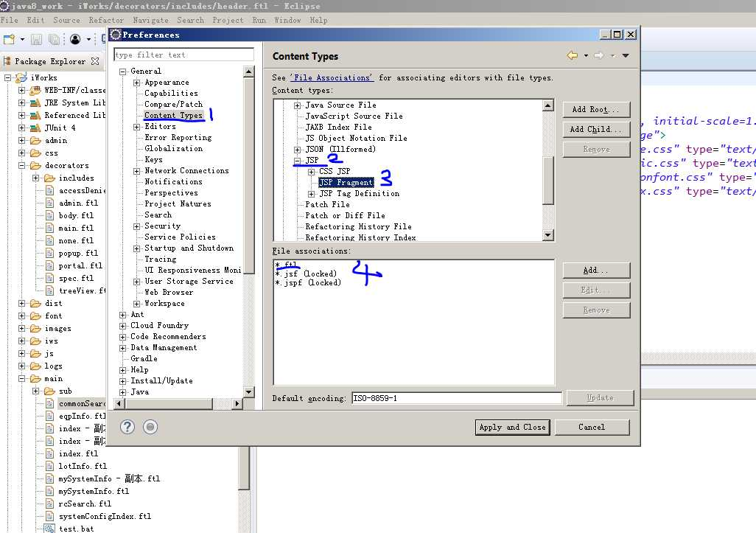Cancel the Preferences dialog
Viewport: 756px width, 533px height.
pos(592,427)
